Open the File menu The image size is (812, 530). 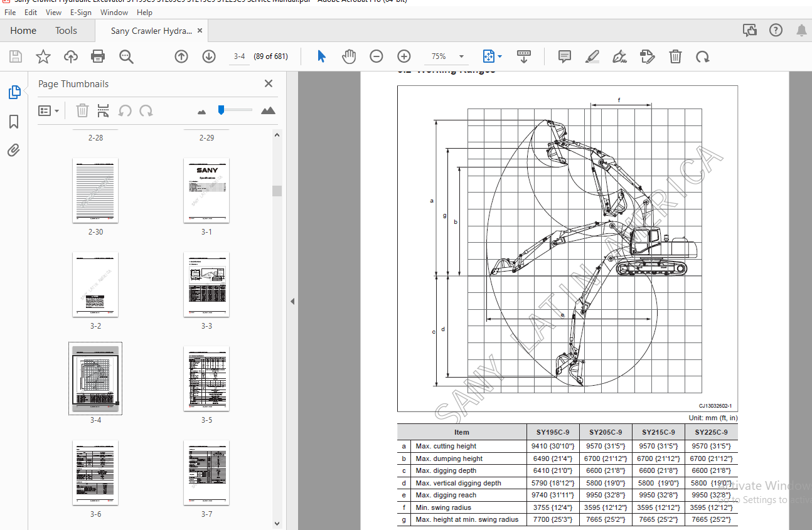[x=11, y=12]
